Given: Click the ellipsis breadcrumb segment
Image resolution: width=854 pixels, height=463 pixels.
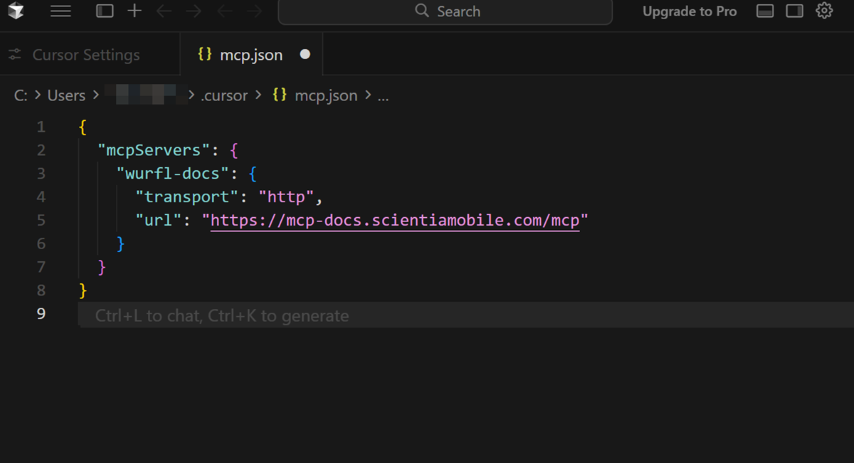Looking at the screenshot, I should coord(383,96).
